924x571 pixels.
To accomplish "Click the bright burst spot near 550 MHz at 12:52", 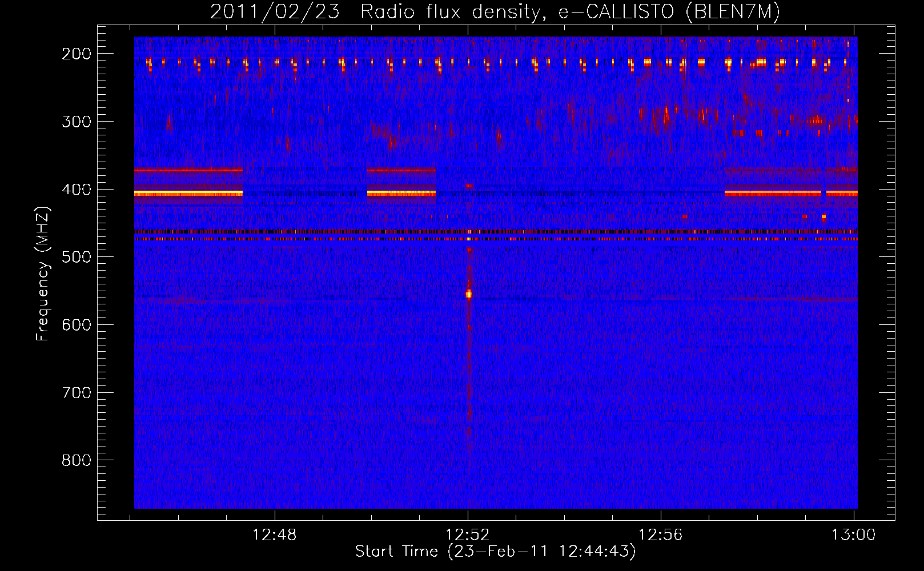I will 469,294.
